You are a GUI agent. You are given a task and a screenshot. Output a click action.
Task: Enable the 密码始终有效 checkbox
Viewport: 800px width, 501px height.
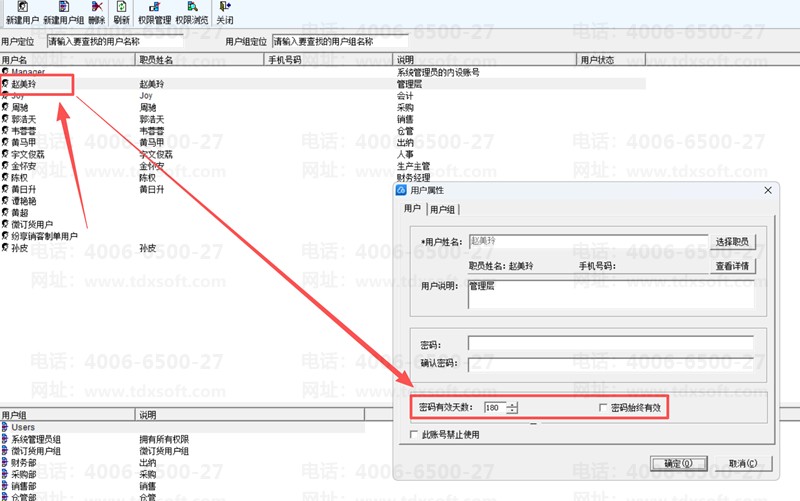pyautogui.click(x=603, y=408)
